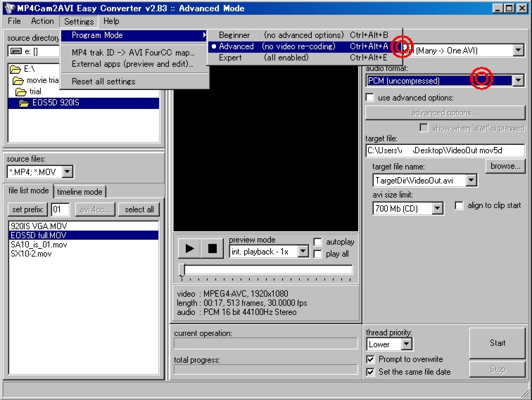Click the target file path field
This screenshot has height=400, width=532.
coord(445,150)
